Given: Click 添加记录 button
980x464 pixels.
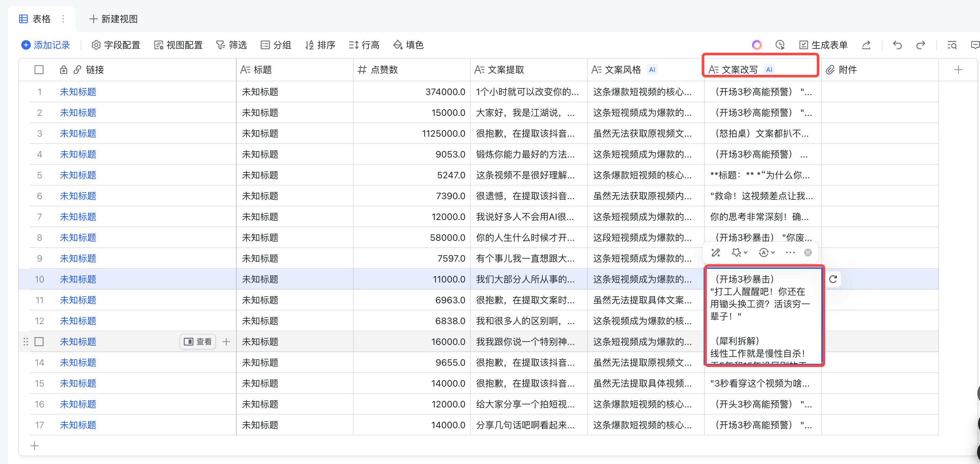Looking at the screenshot, I should click(46, 45).
